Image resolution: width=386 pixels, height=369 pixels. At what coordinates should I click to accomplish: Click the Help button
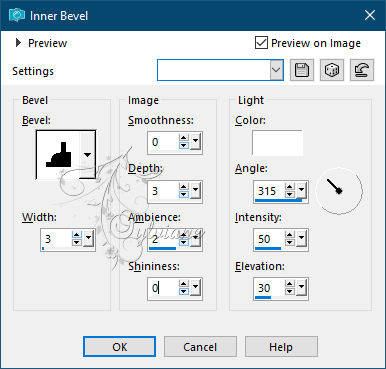click(x=281, y=347)
